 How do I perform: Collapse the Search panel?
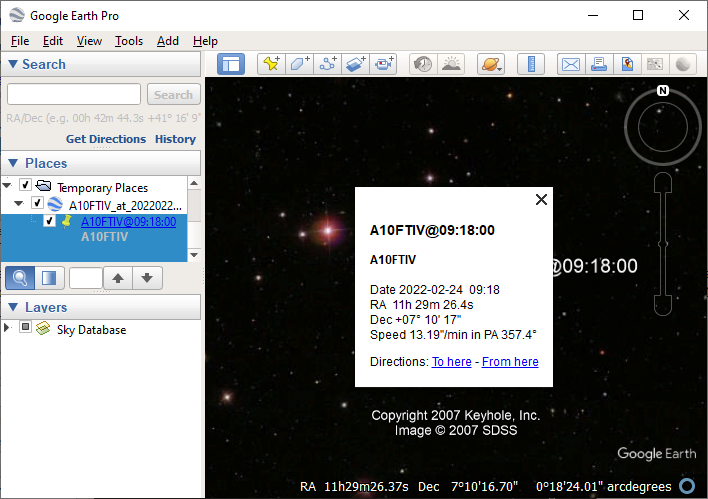tap(13, 64)
